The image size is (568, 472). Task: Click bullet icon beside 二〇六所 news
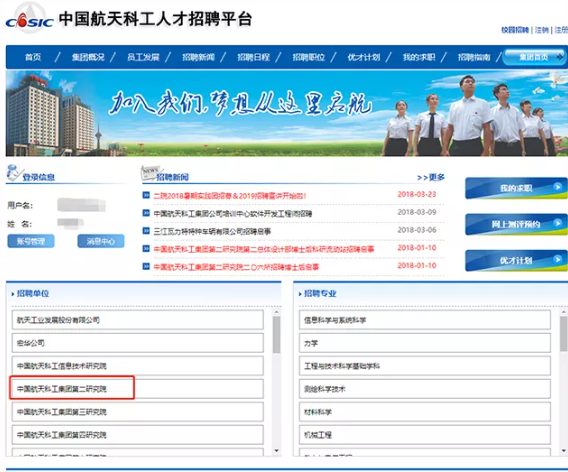pyautogui.click(x=146, y=266)
